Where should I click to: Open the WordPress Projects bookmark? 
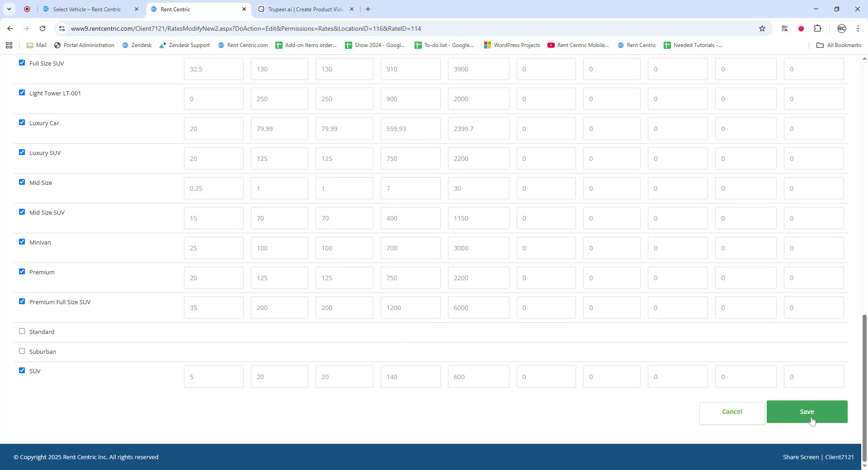[511, 45]
